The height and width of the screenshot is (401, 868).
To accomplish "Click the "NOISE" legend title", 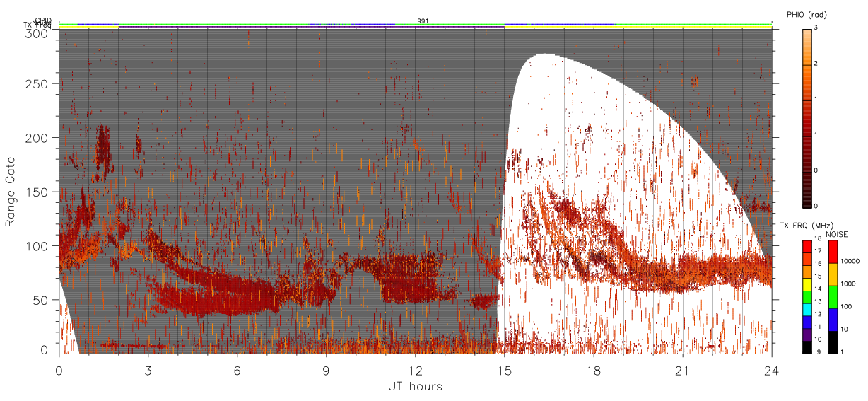I will [x=837, y=234].
